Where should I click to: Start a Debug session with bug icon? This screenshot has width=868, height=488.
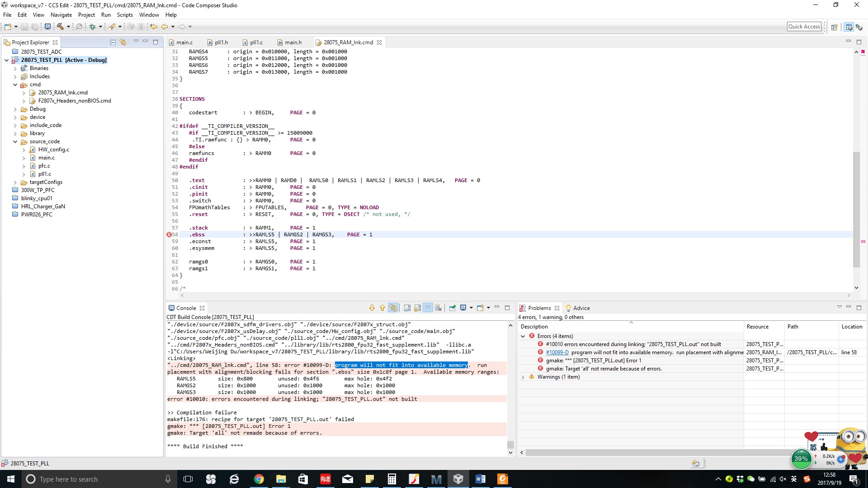tap(92, 27)
